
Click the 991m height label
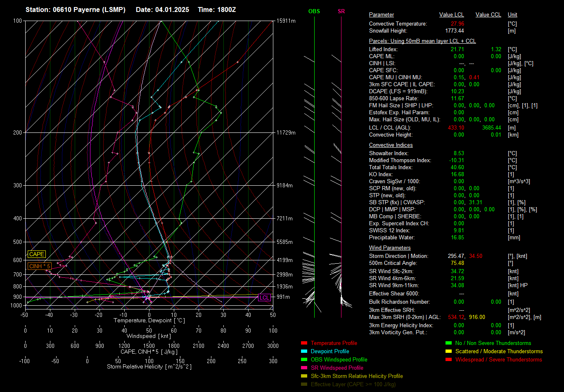[283, 297]
